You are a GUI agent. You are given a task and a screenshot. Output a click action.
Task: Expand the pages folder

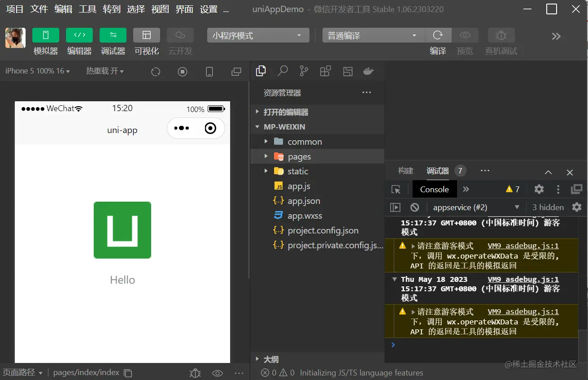(x=317, y=156)
